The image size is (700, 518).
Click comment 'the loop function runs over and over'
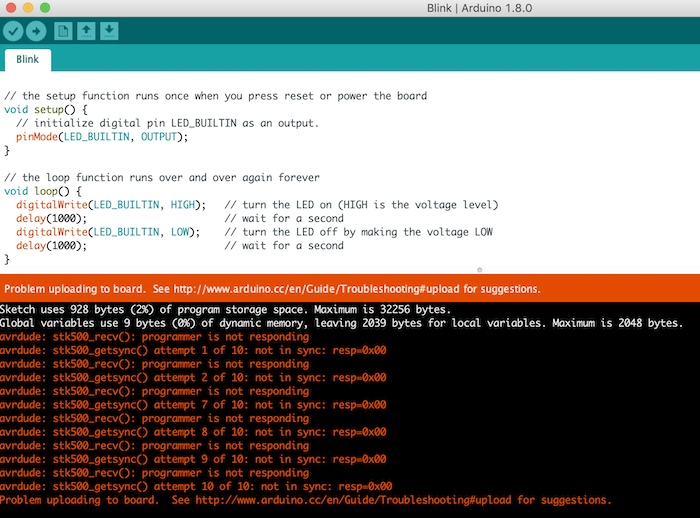[x=162, y=178]
